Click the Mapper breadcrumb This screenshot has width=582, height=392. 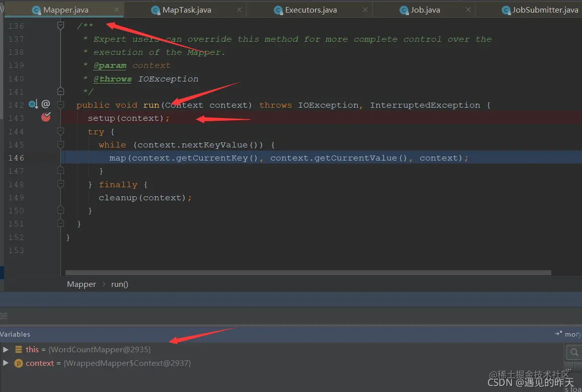click(x=81, y=284)
